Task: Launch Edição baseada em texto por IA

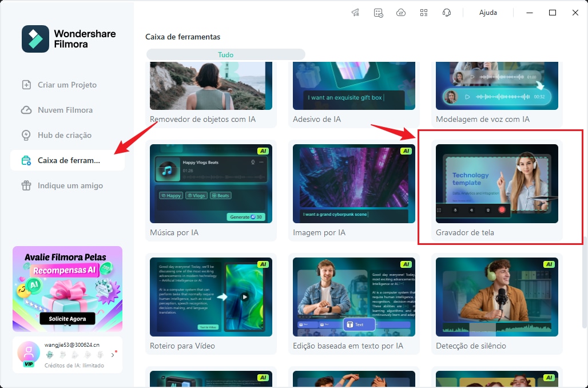Action: click(354, 304)
